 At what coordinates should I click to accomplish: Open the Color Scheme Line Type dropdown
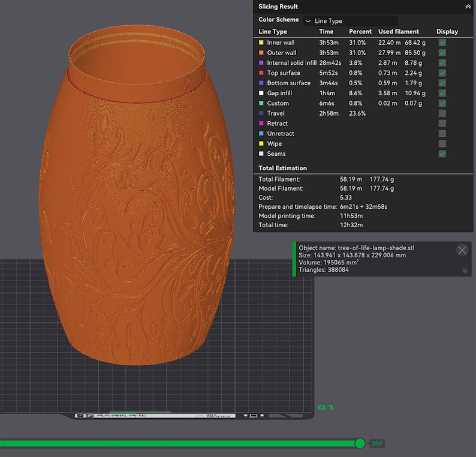[350, 20]
